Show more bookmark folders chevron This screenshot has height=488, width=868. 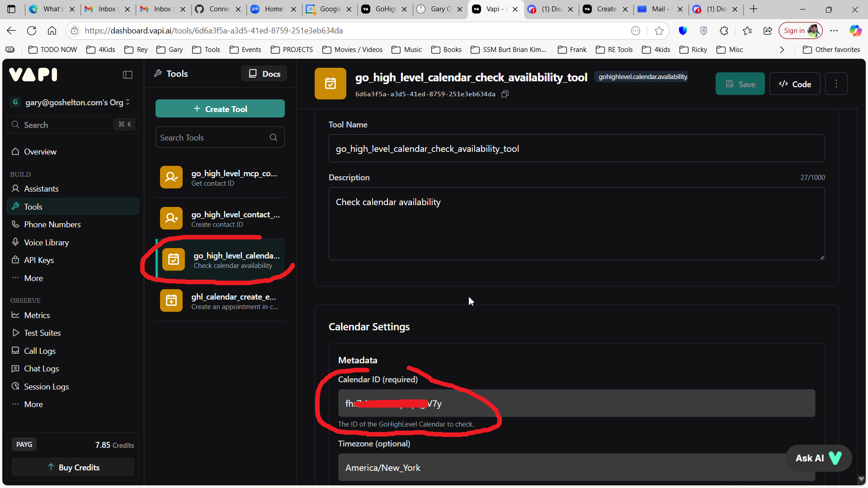[x=782, y=50]
